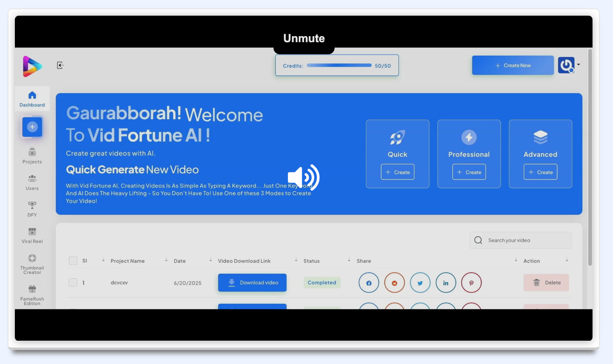Click the Credits progress bar
This screenshot has width=613, height=364.
[339, 65]
